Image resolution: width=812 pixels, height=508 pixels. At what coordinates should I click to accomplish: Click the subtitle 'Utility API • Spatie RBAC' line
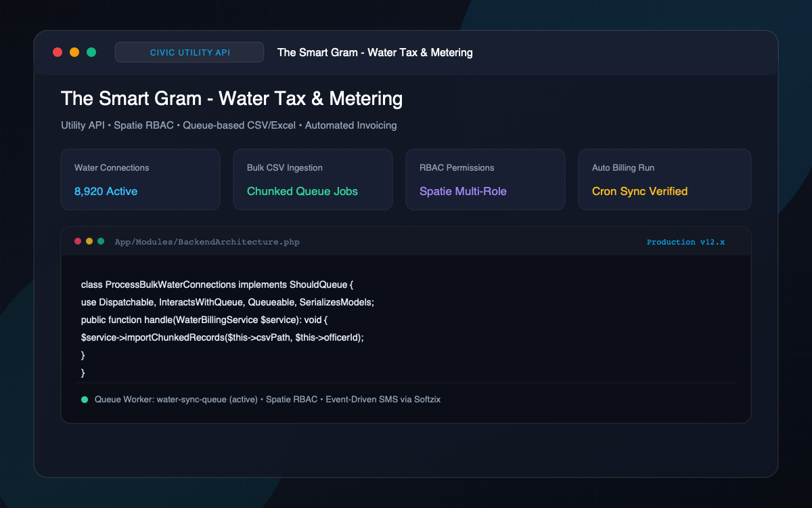[229, 125]
